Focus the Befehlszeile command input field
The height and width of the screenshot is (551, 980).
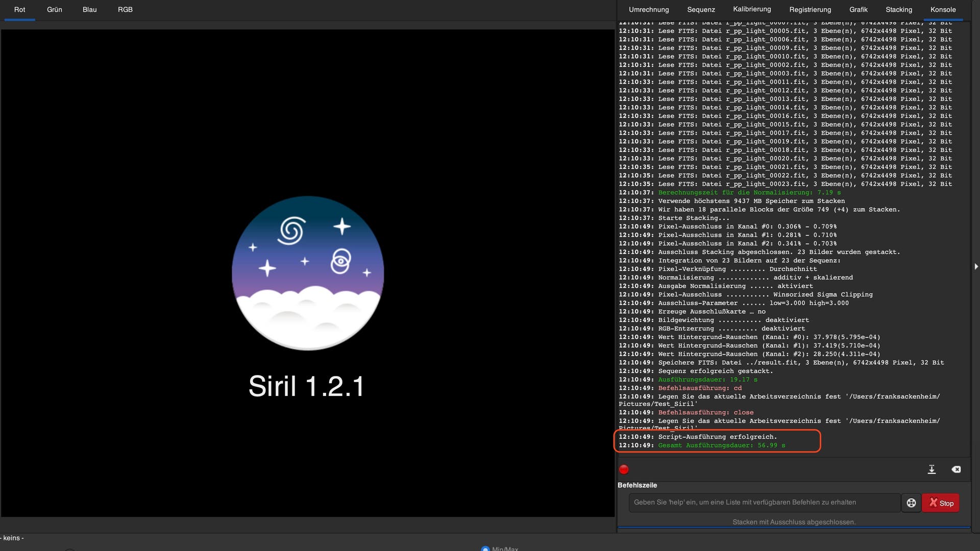point(764,503)
